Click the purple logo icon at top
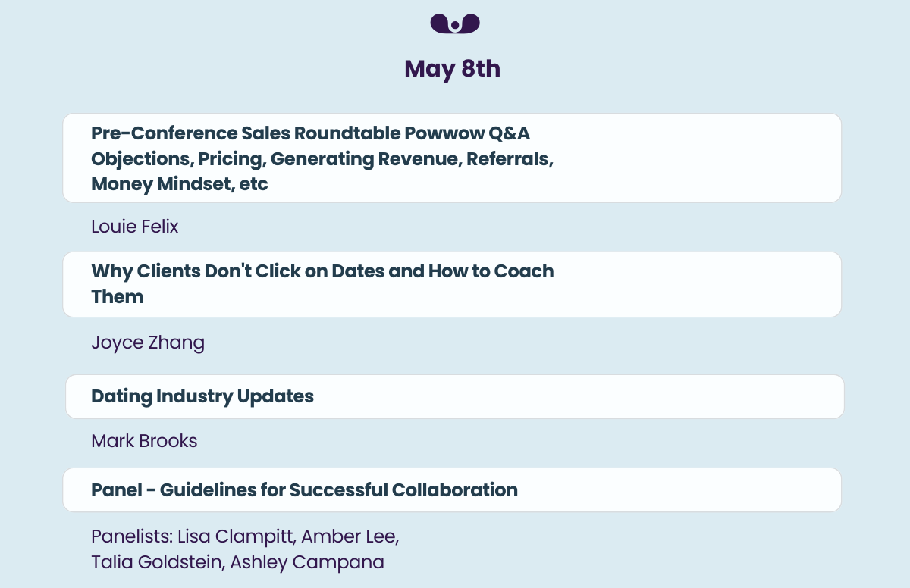The width and height of the screenshot is (910, 588). click(x=454, y=24)
